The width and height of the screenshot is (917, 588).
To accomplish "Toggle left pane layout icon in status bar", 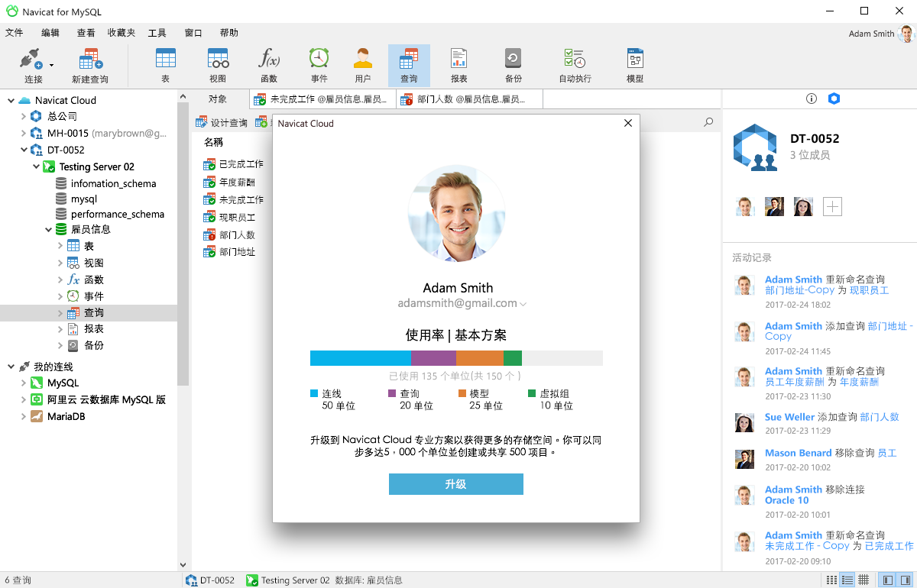I will click(888, 580).
